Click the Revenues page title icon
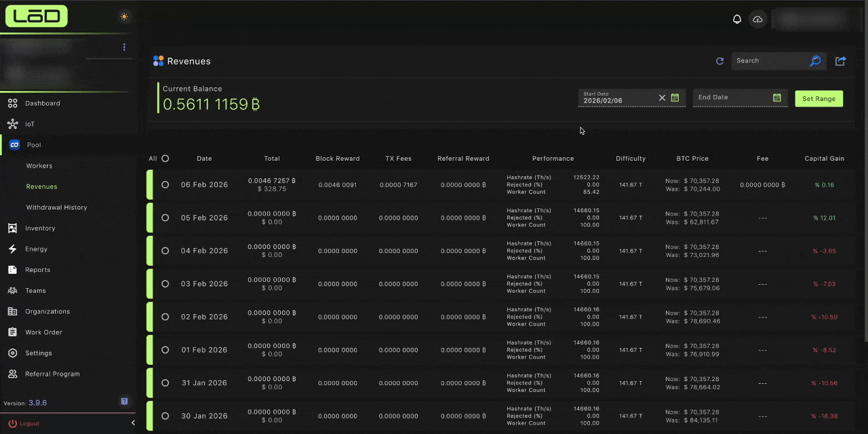Image resolution: width=868 pixels, height=434 pixels. (x=158, y=61)
